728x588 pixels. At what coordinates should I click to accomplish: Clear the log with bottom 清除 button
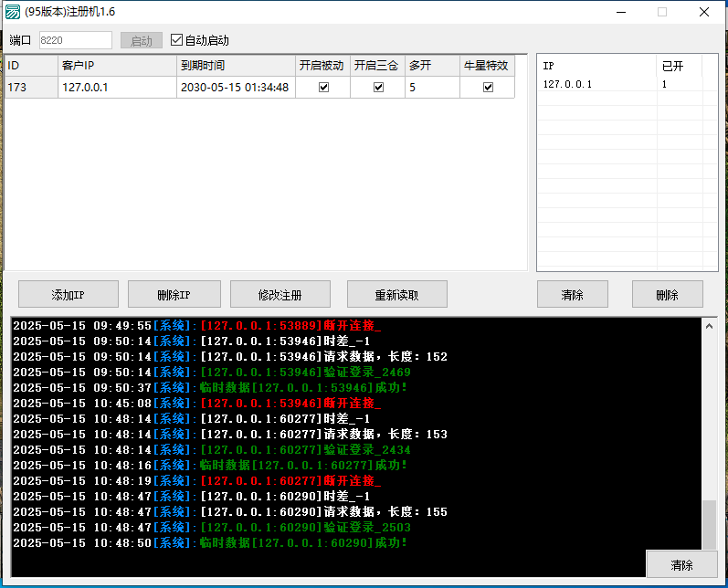681,564
